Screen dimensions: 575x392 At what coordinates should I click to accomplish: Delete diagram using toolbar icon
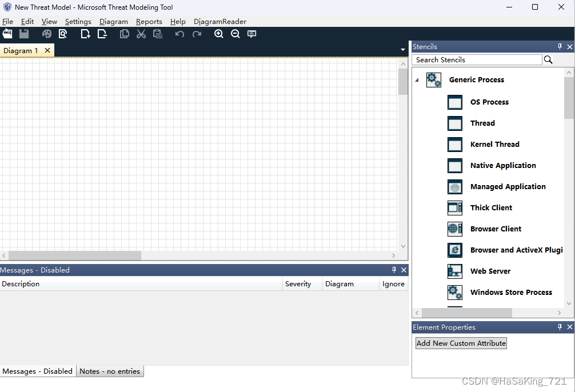102,34
